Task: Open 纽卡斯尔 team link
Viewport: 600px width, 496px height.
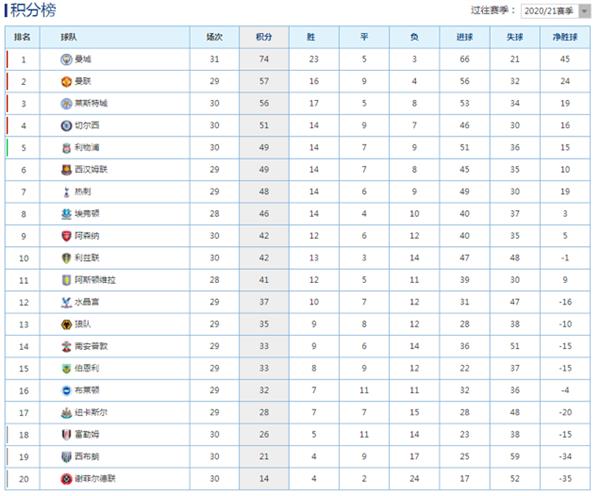Action: point(91,413)
